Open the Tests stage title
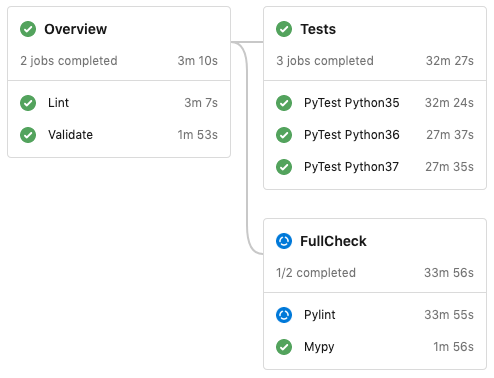This screenshot has height=378, width=494. (318, 29)
